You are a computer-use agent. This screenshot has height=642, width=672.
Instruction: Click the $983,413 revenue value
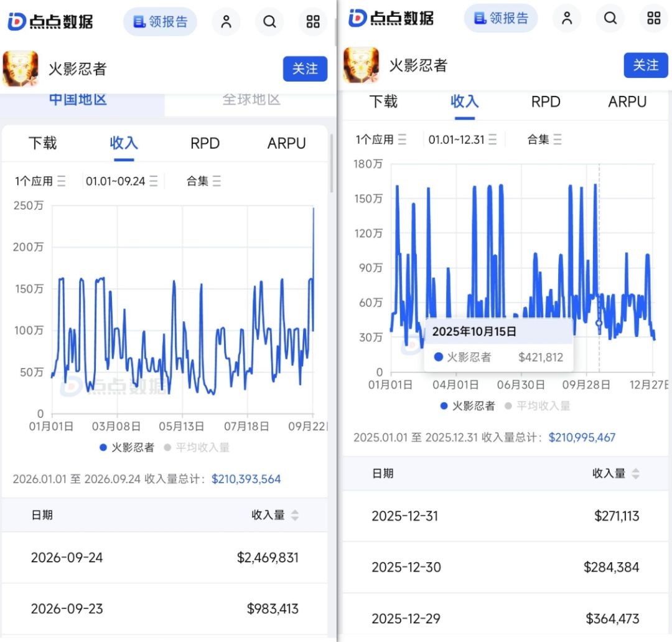pyautogui.click(x=273, y=608)
